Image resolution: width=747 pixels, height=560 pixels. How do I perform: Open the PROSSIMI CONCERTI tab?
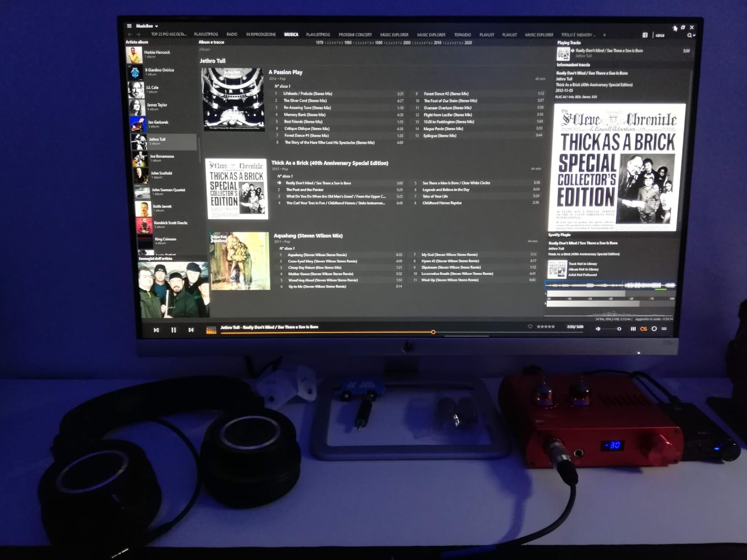pos(355,35)
